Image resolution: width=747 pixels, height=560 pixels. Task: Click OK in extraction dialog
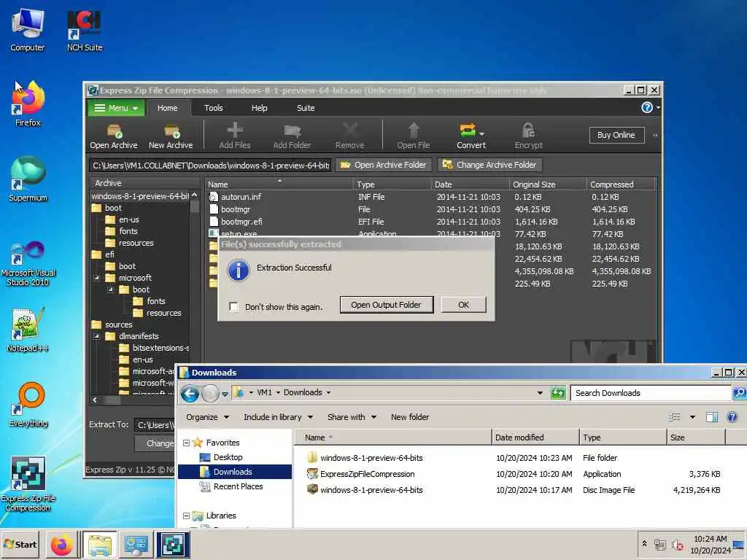[463, 305]
